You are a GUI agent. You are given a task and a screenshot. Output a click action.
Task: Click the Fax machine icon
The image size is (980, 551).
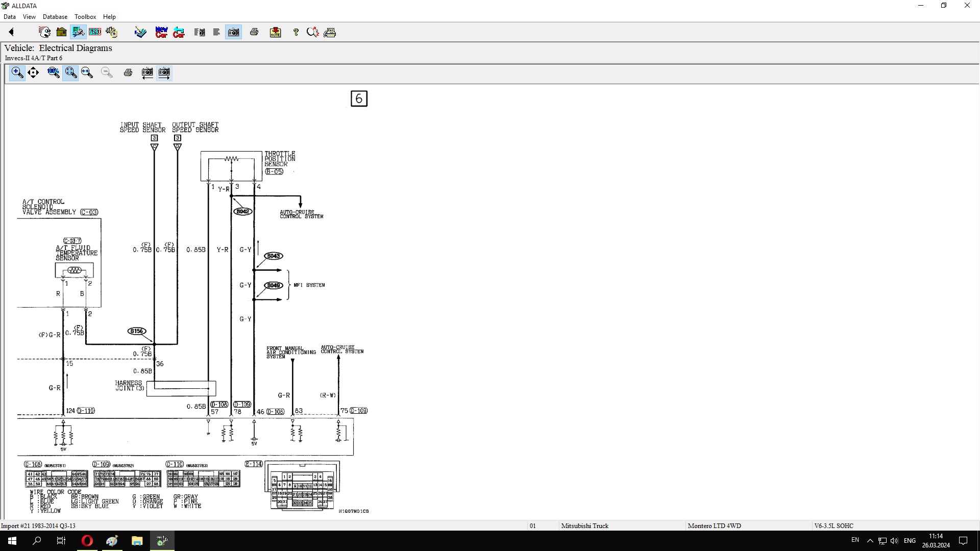click(330, 32)
